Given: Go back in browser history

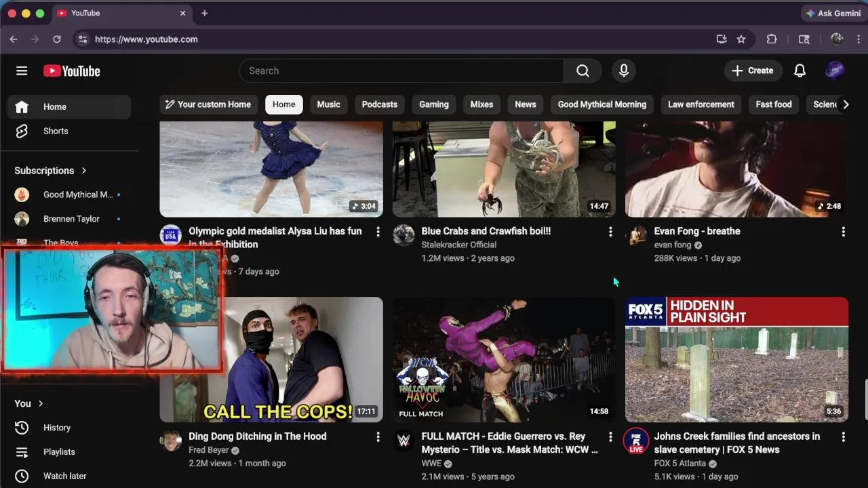Looking at the screenshot, I should click(x=14, y=39).
